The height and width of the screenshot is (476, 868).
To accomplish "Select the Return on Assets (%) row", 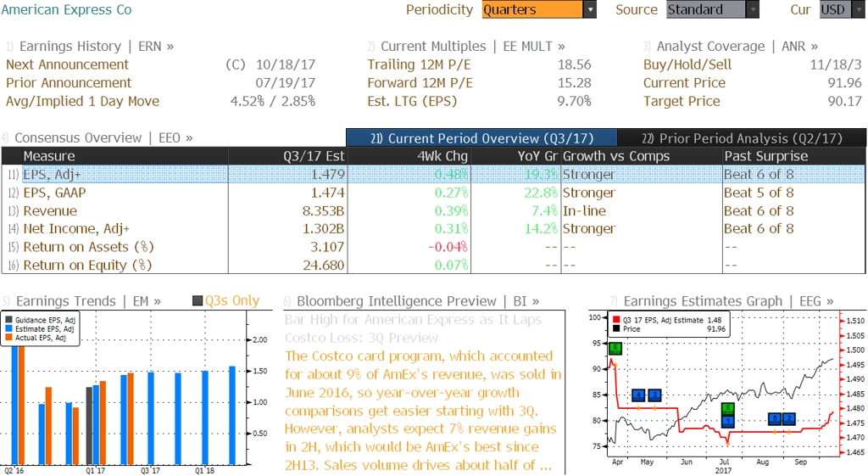I will coord(433,247).
